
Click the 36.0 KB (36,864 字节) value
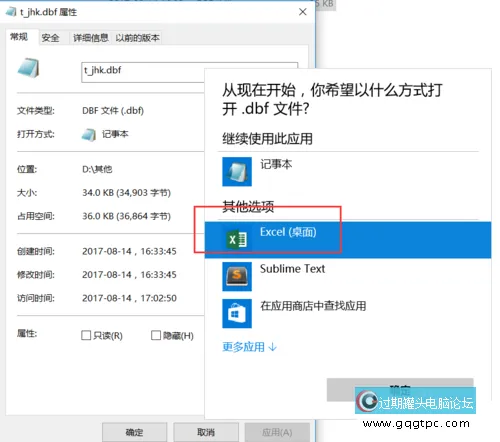[x=126, y=216]
